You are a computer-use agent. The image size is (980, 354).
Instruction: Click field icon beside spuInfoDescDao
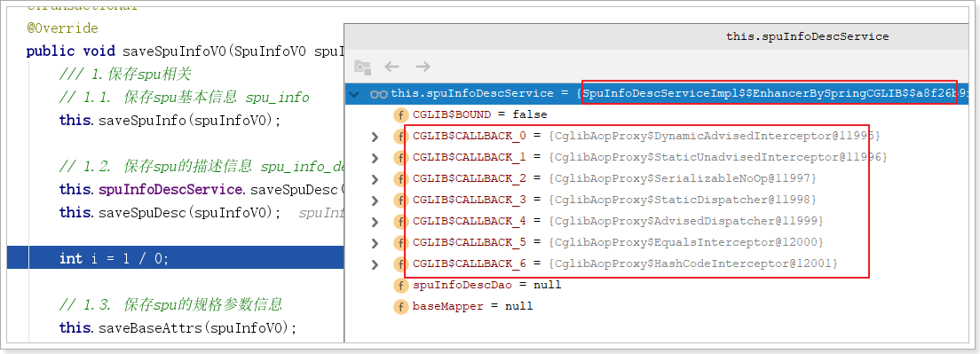point(400,286)
